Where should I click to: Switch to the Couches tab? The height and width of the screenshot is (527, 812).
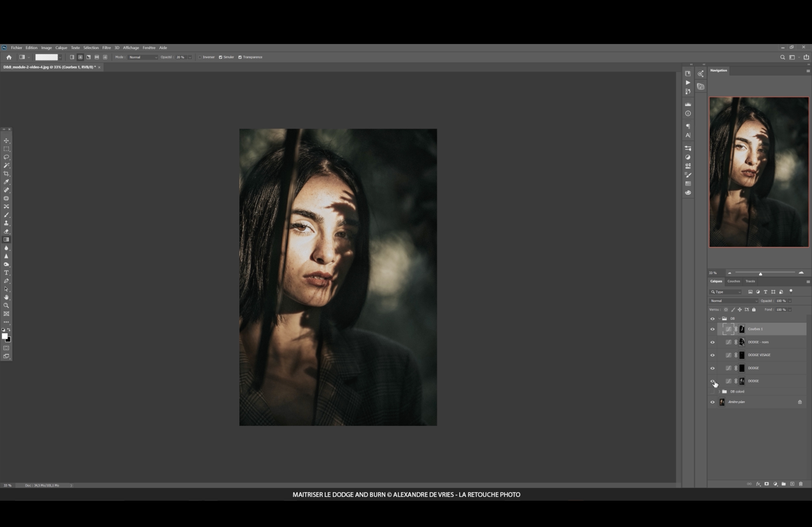[734, 281]
